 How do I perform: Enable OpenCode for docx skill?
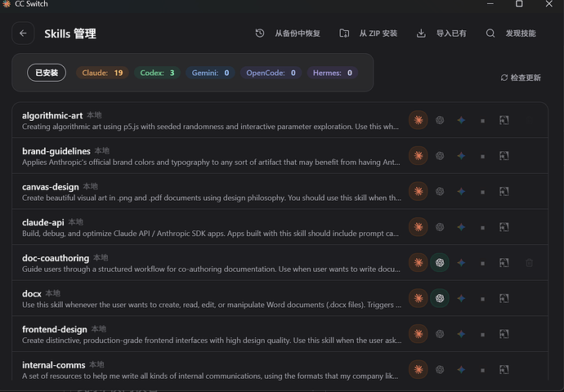pyautogui.click(x=483, y=298)
